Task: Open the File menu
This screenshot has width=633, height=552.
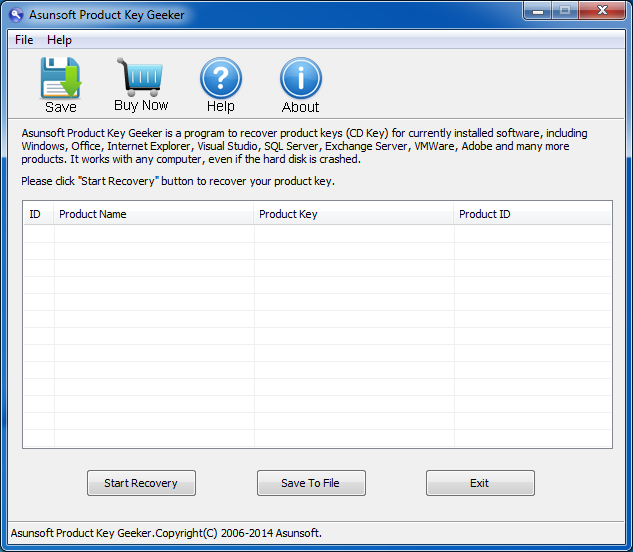Action: coord(24,40)
